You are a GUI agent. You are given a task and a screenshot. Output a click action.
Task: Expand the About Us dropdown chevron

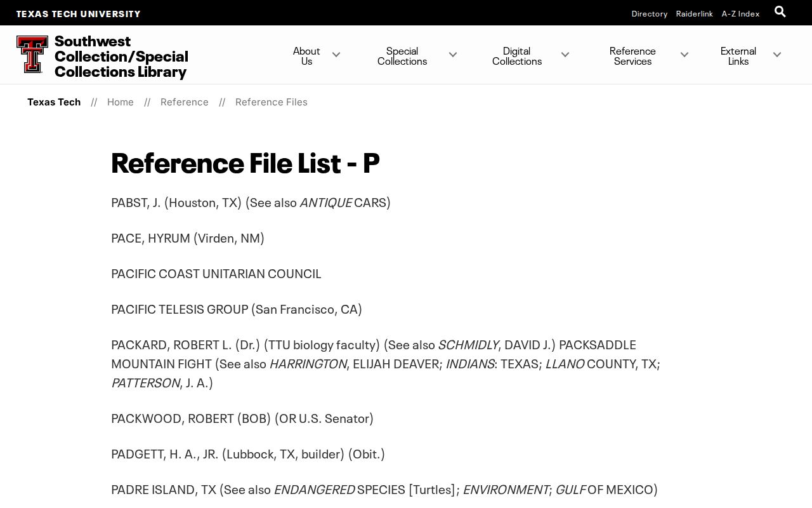click(336, 55)
